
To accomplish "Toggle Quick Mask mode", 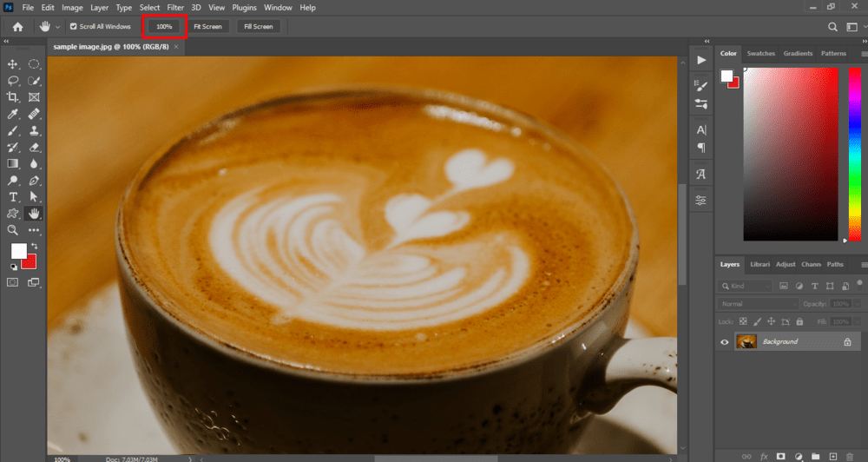I will (12, 282).
